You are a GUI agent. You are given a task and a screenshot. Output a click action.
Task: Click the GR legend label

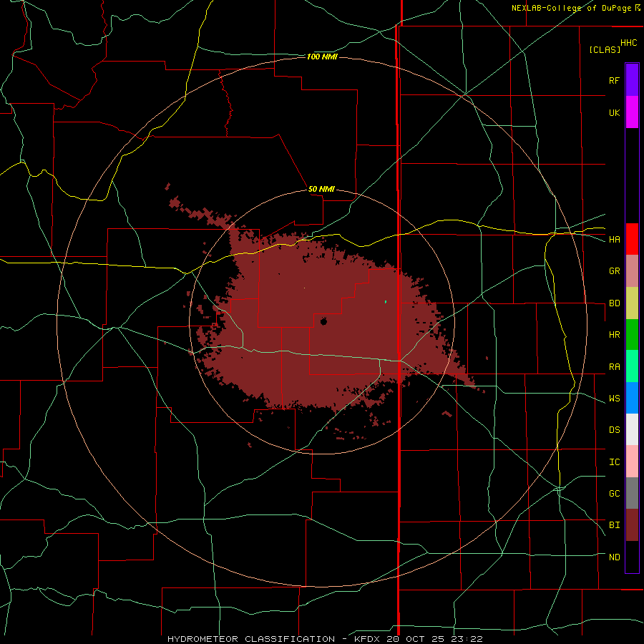pos(614,271)
